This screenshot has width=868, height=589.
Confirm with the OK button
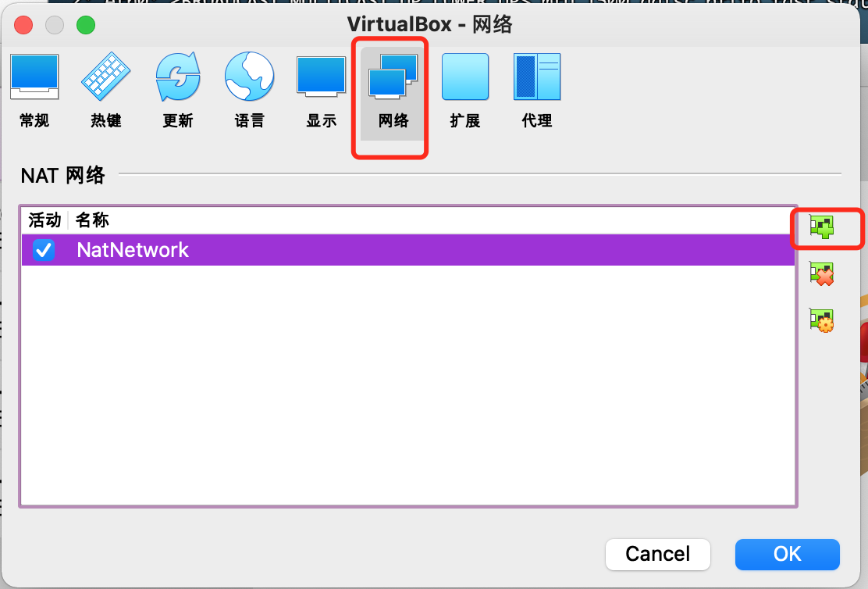pos(787,554)
